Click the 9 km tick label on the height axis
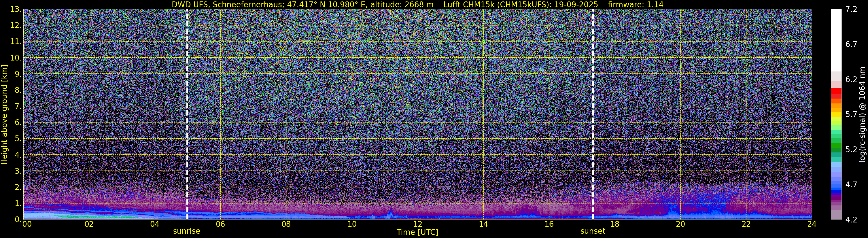 pyautogui.click(x=18, y=74)
